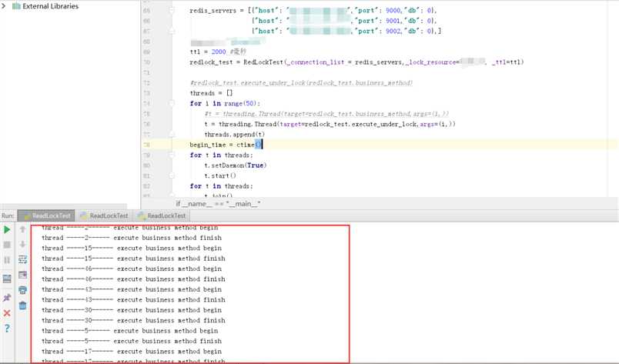Click fold end marker at threads.append(t)
The width and height of the screenshot is (619, 364).
click(172, 135)
